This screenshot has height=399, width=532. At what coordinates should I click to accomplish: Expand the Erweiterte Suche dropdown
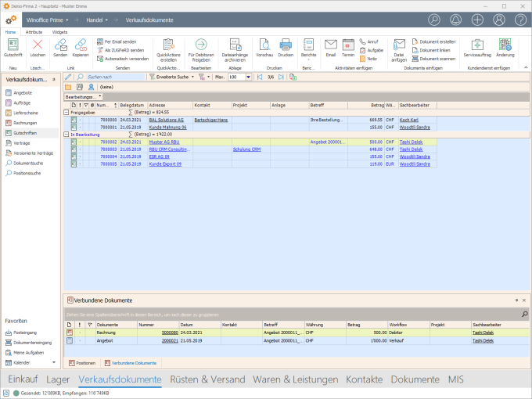click(x=191, y=77)
